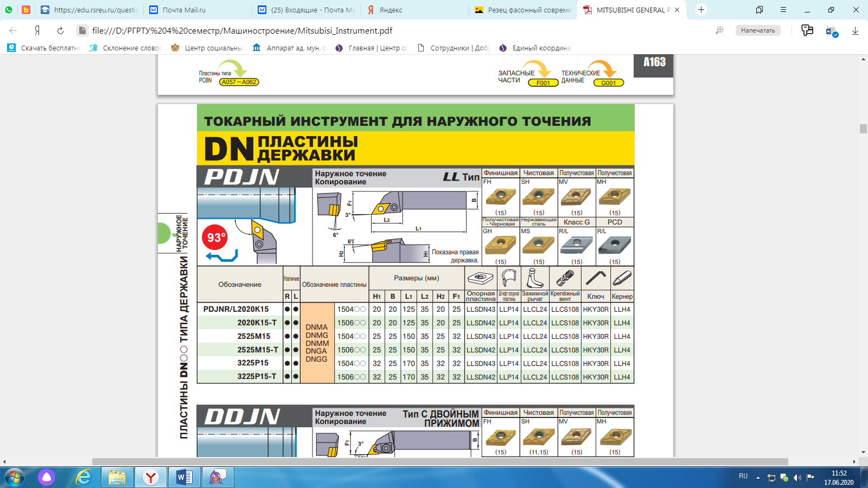The height and width of the screenshot is (488, 868).
Task: Open the Action Center flag icon
Action: coord(810,478)
